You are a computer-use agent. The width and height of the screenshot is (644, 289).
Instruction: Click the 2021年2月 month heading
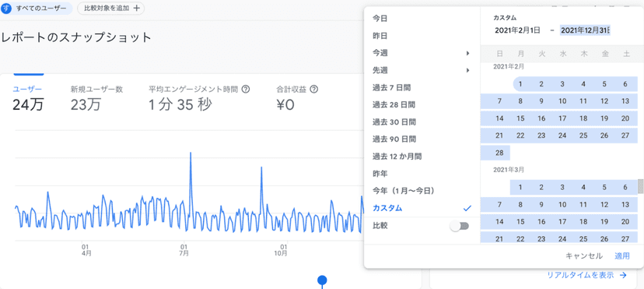click(x=509, y=66)
